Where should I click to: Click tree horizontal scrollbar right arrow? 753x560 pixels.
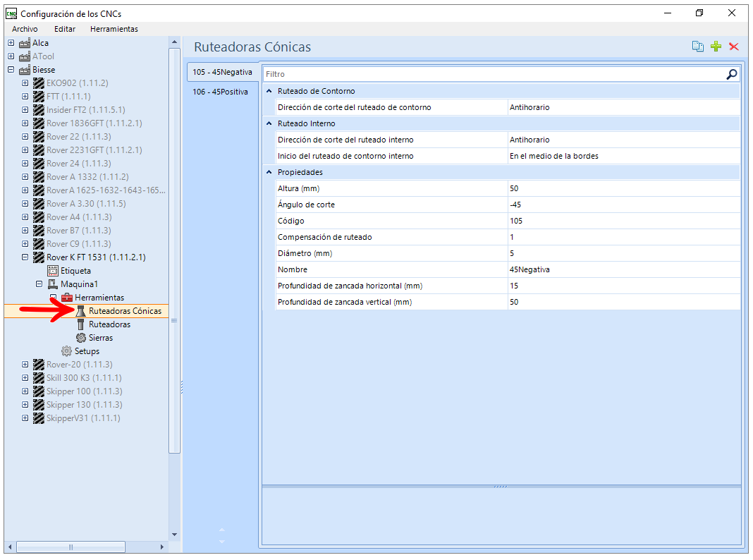coord(162,547)
